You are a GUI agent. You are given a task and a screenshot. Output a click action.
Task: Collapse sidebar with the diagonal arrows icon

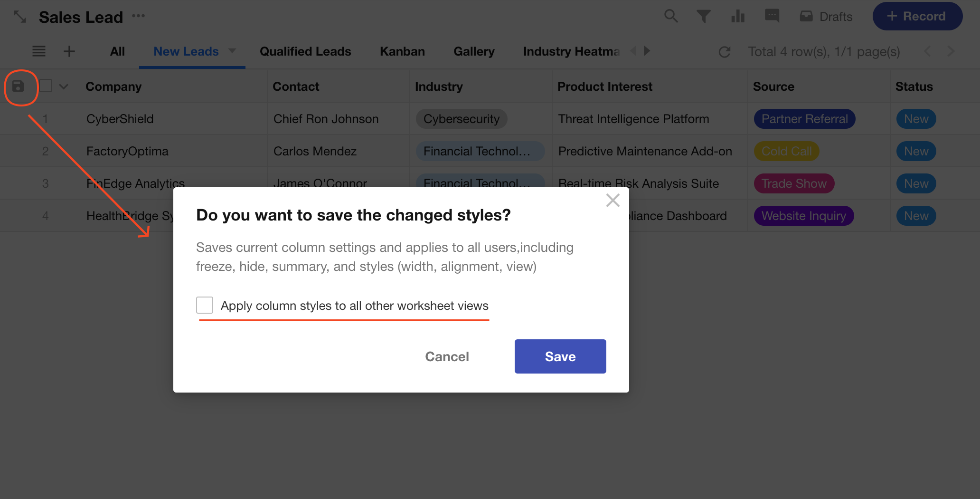(19, 17)
